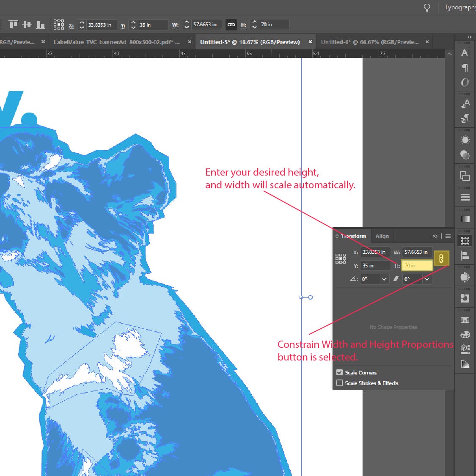
Task: Open the Swatches grid panel icon
Action: [x=465, y=320]
